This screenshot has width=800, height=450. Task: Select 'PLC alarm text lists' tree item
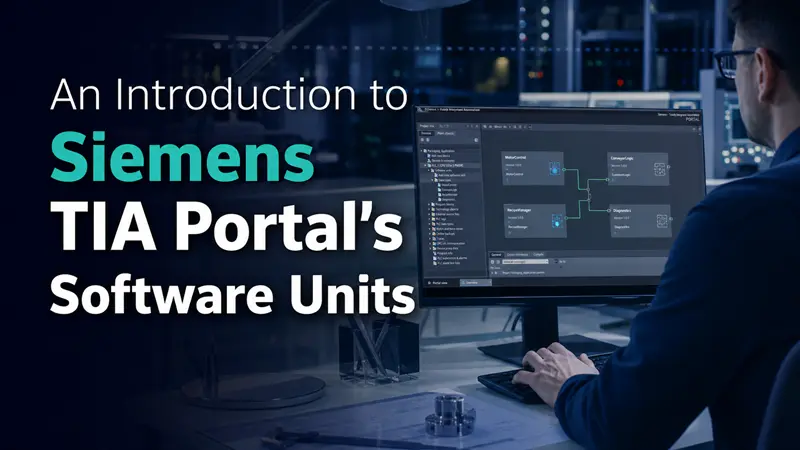click(x=446, y=263)
